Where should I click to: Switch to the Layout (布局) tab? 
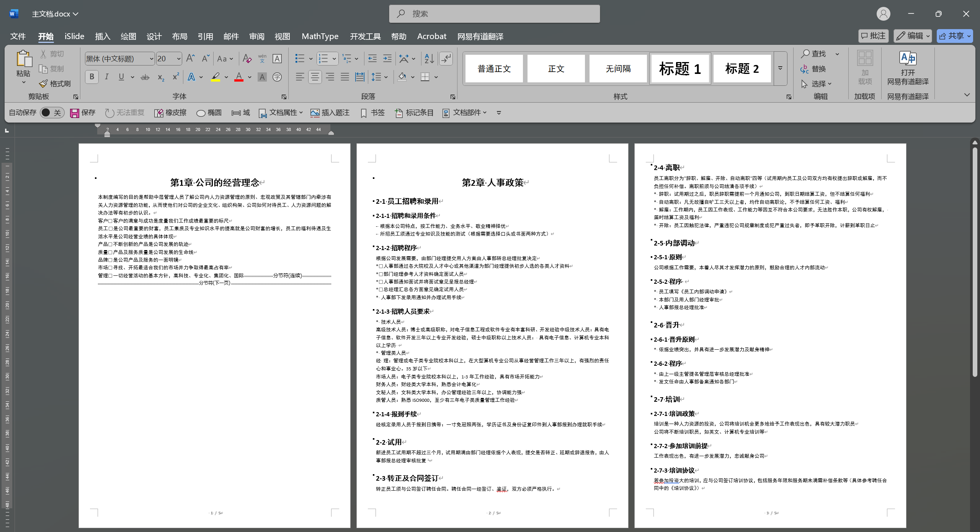(x=180, y=36)
